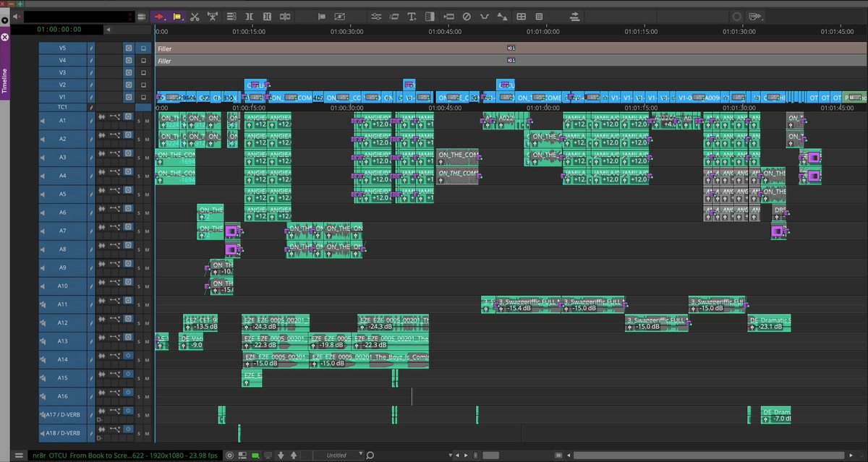Click the volume automation icon on track A3

coord(114,154)
